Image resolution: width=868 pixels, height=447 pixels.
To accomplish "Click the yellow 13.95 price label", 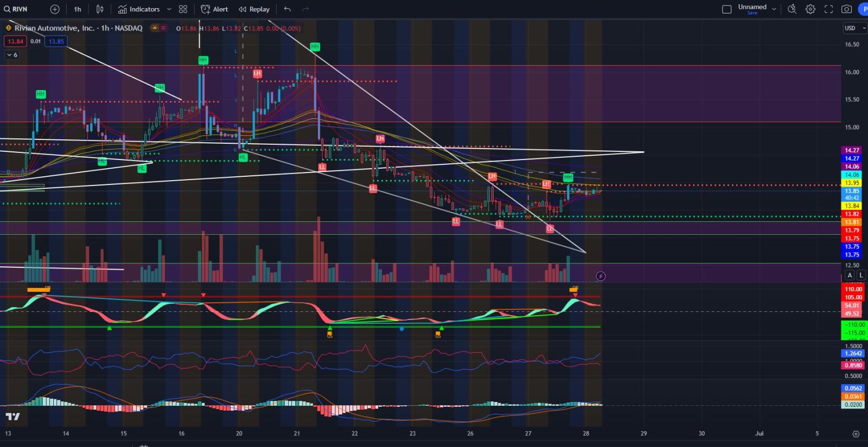I will (852, 183).
